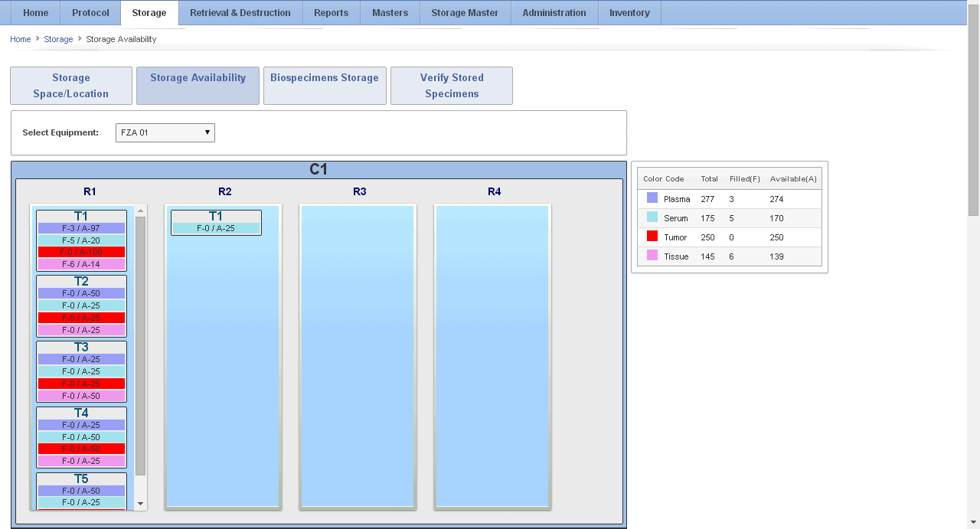Screen dimensions: 980x529
Task: Click the empty R3 rack
Action: [358, 356]
